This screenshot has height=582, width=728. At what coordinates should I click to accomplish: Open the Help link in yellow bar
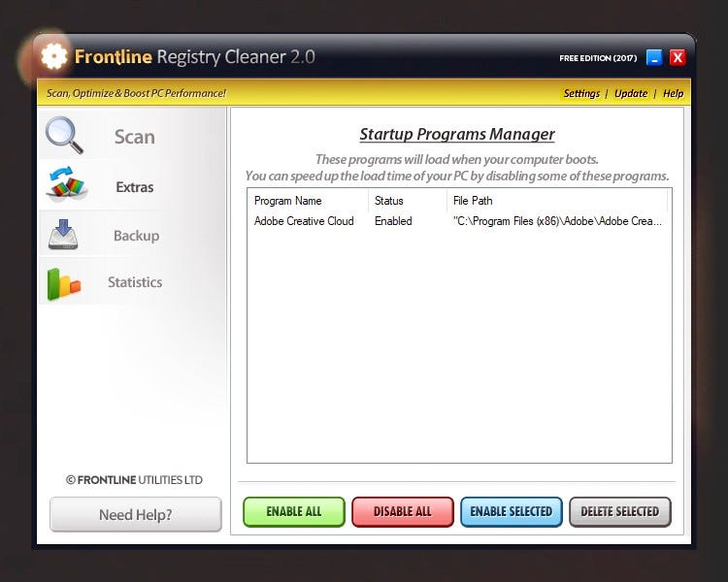673,93
